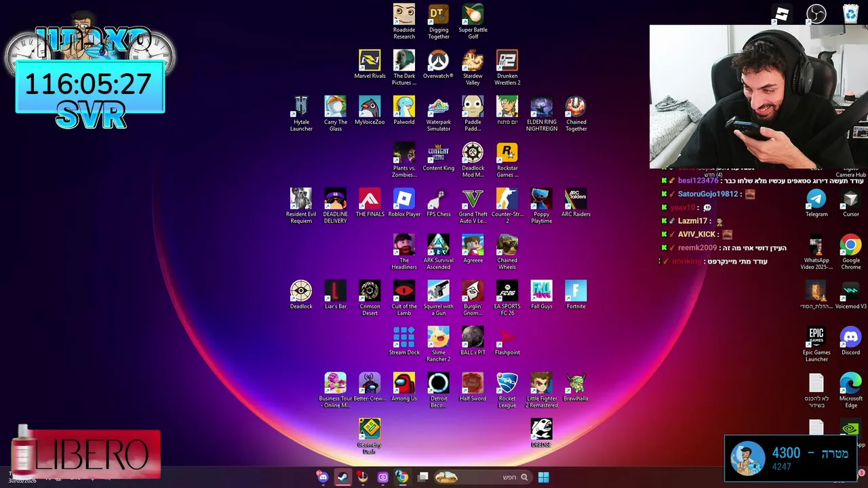Click the taskbar search box
Image resolution: width=868 pixels, height=488 pixels.
(482, 477)
